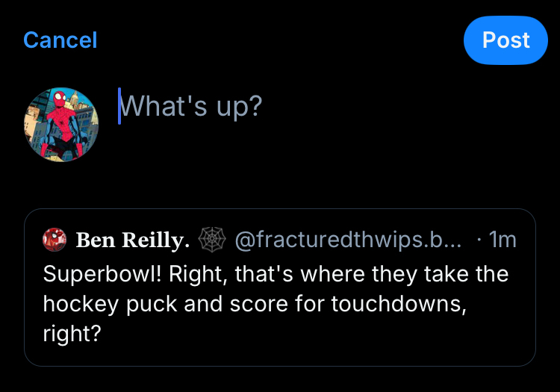Click the quoted post header row
The width and height of the screenshot is (560, 392).
pyautogui.click(x=280, y=240)
